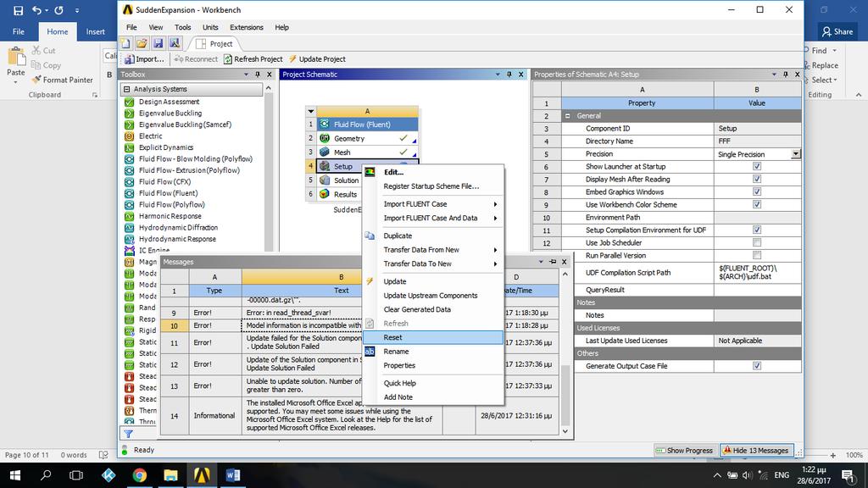
Task: Expand the Import FLUENT Case submenu
Action: [x=495, y=204]
